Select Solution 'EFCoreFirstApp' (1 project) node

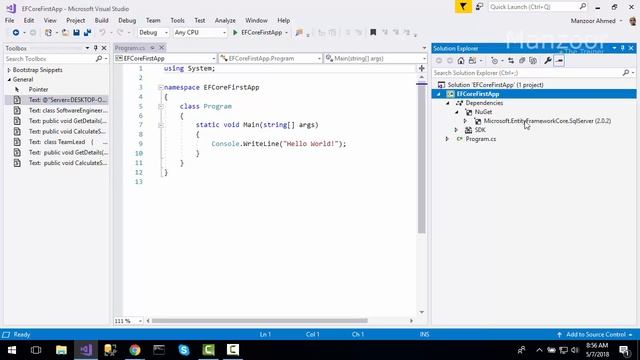495,85
